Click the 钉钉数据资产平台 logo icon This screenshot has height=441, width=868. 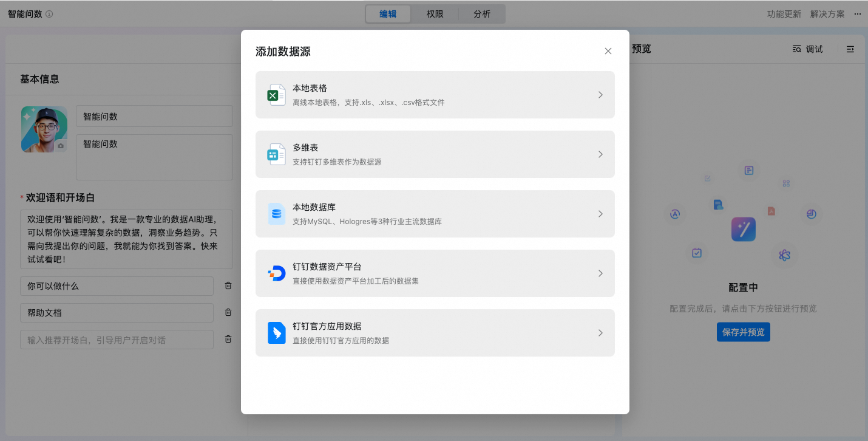[277, 273]
